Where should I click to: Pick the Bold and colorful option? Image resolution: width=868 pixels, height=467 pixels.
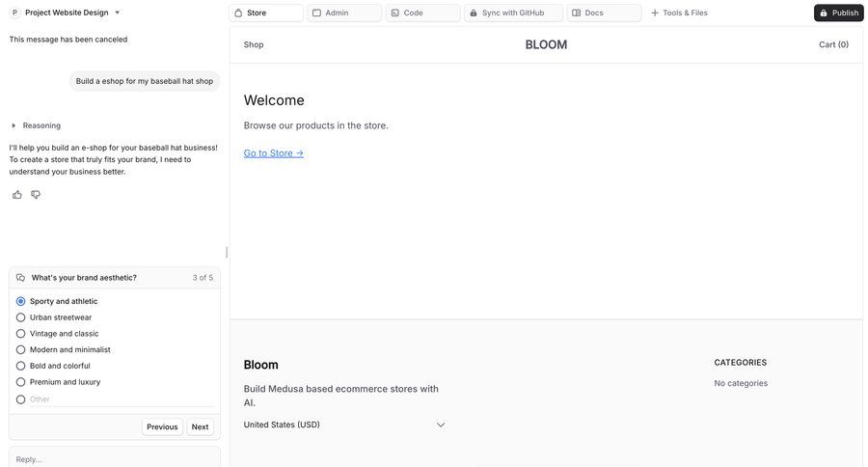pos(20,366)
